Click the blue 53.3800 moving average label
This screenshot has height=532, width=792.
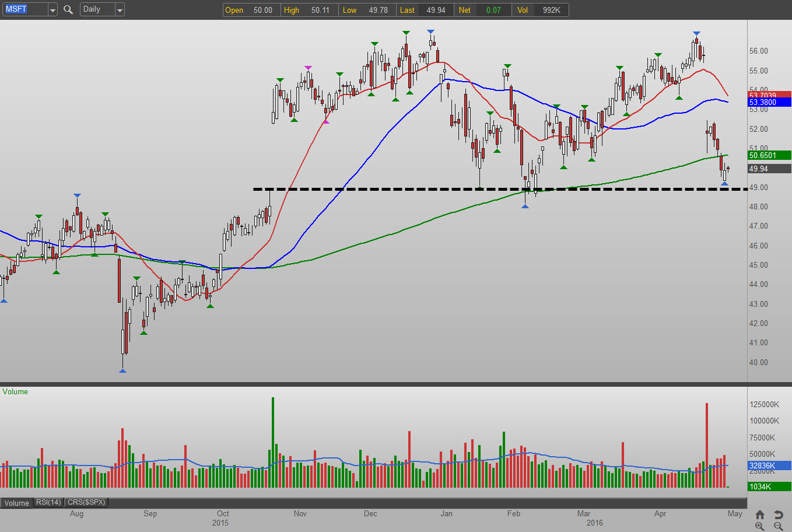[x=769, y=102]
